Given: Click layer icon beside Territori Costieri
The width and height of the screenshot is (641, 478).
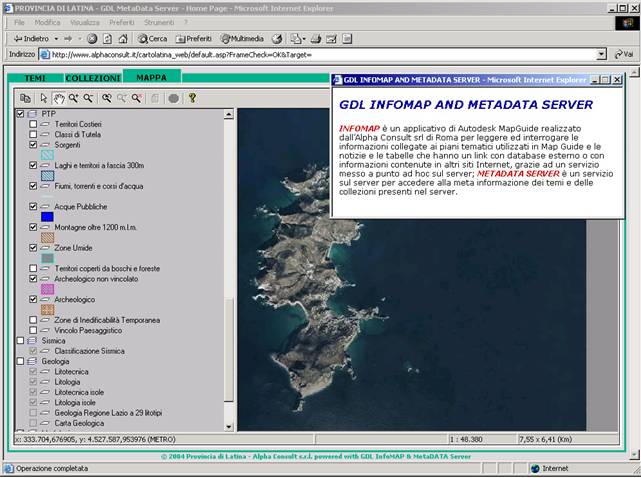Looking at the screenshot, I should click(45, 124).
